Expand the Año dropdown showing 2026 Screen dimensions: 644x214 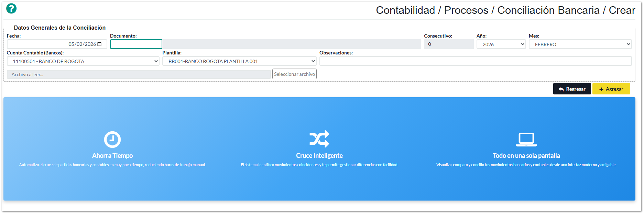click(501, 44)
